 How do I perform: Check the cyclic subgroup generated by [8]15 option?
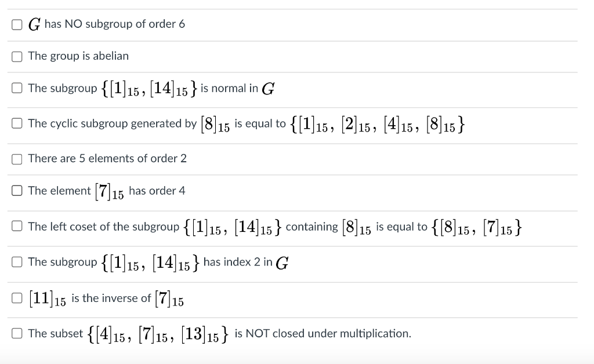(17, 123)
